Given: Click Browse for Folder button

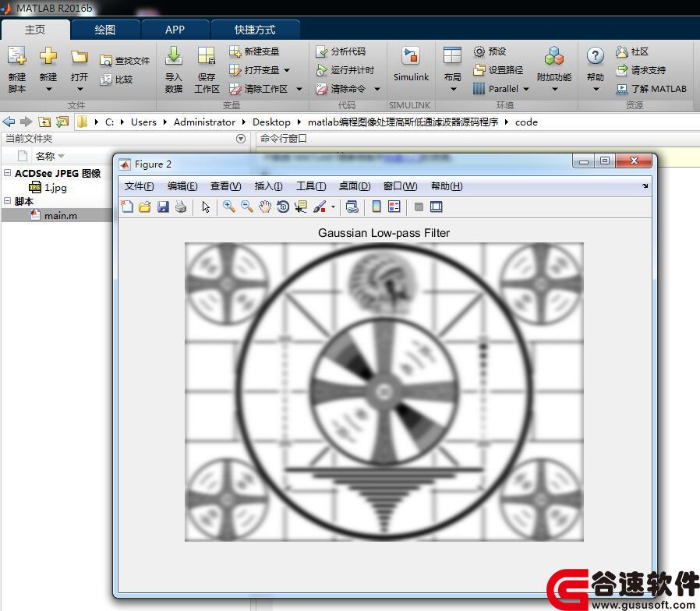Looking at the screenshot, I should tap(62, 122).
